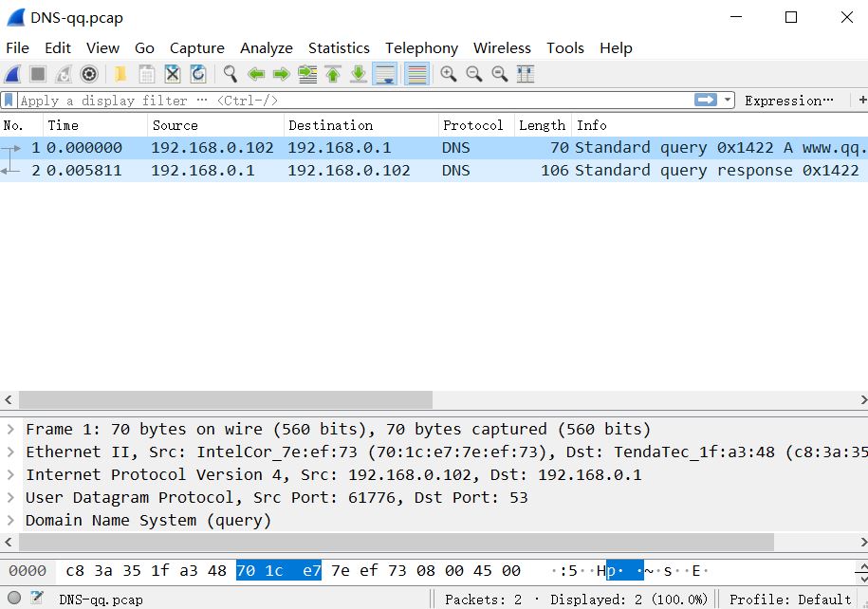Viewport: 868px width, 609px height.
Task: Reload this capture file icon
Action: pos(198,74)
